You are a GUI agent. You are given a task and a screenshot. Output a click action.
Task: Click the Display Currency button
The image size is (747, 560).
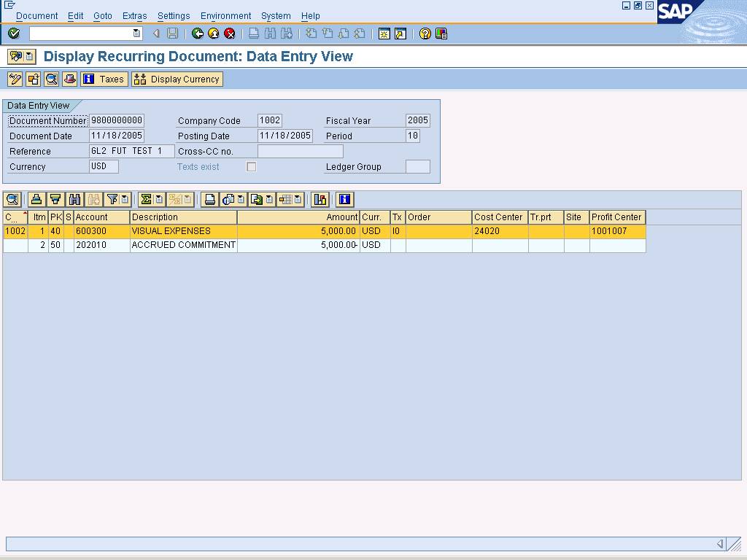[177, 79]
